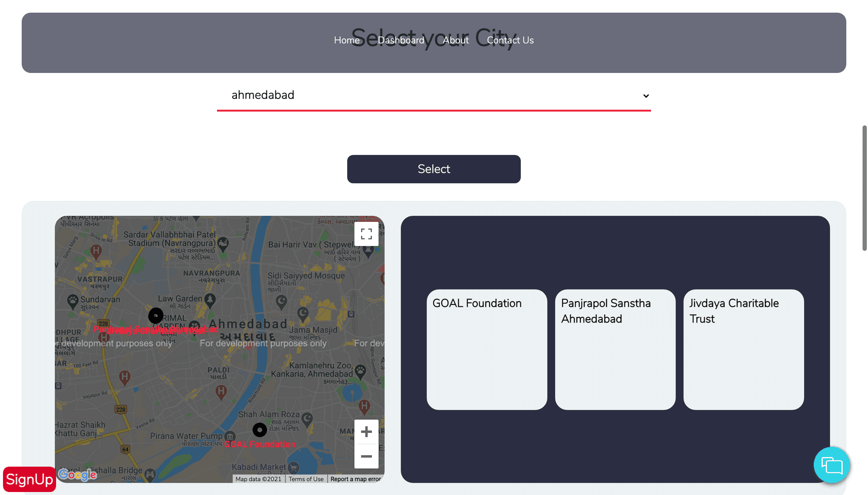Click the Jama Masjid mosque marker

(304, 313)
